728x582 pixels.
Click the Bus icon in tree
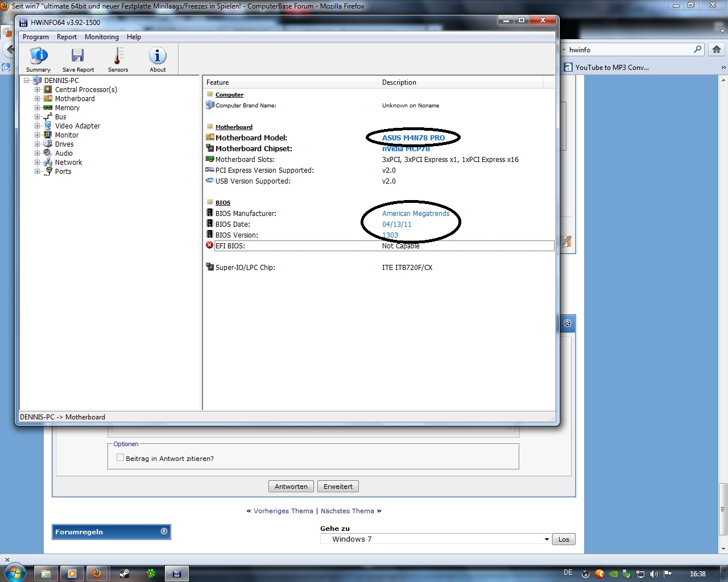48,117
